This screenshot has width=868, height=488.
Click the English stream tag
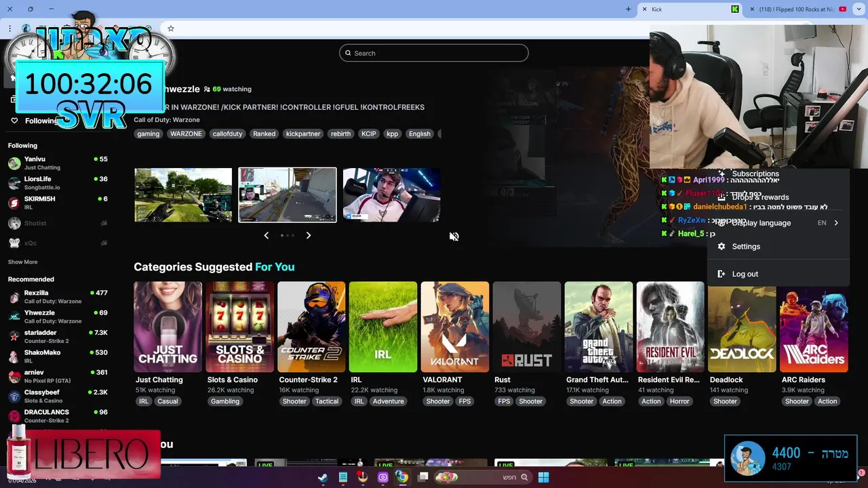click(x=420, y=134)
